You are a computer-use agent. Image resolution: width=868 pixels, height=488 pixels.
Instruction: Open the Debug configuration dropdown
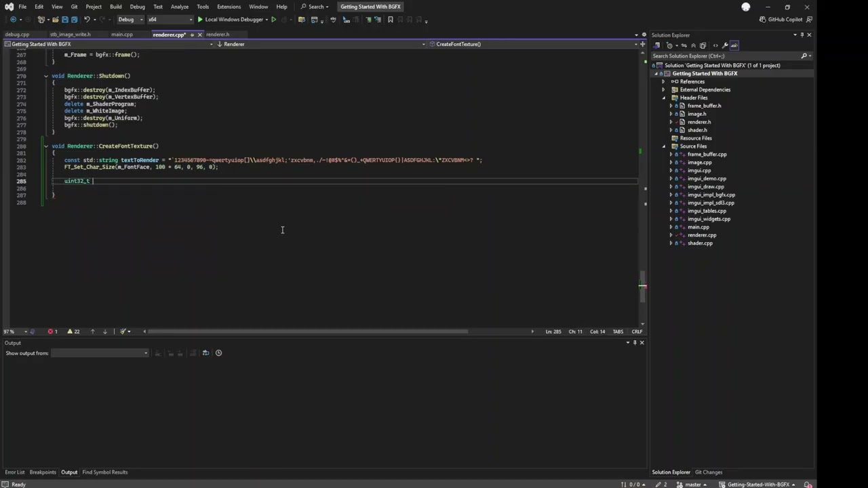coord(131,20)
